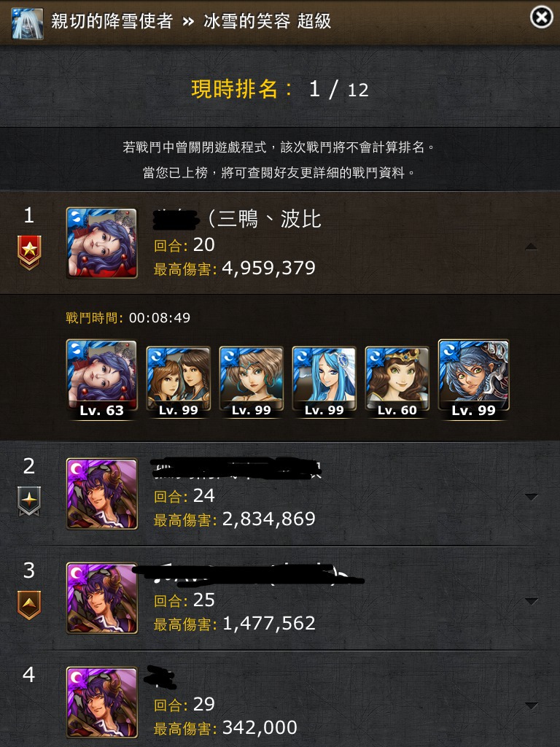Select the light-blue-haired Lv. 99 card
The width and height of the screenshot is (560, 747).
[x=324, y=382]
